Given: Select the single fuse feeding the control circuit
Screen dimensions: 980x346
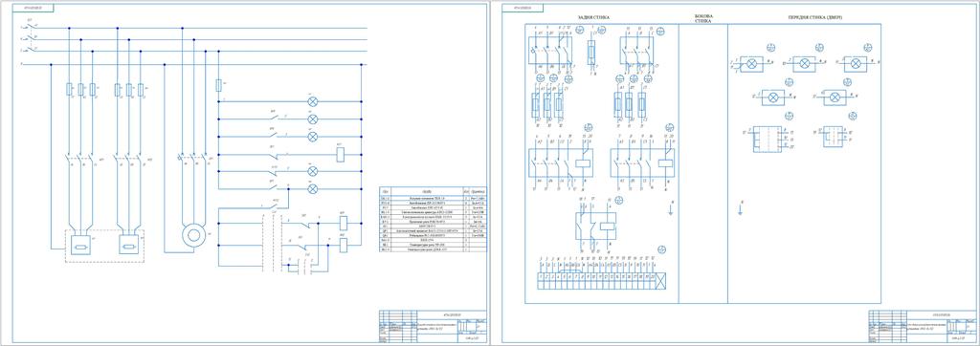Looking at the screenshot, I should pyautogui.click(x=218, y=85).
